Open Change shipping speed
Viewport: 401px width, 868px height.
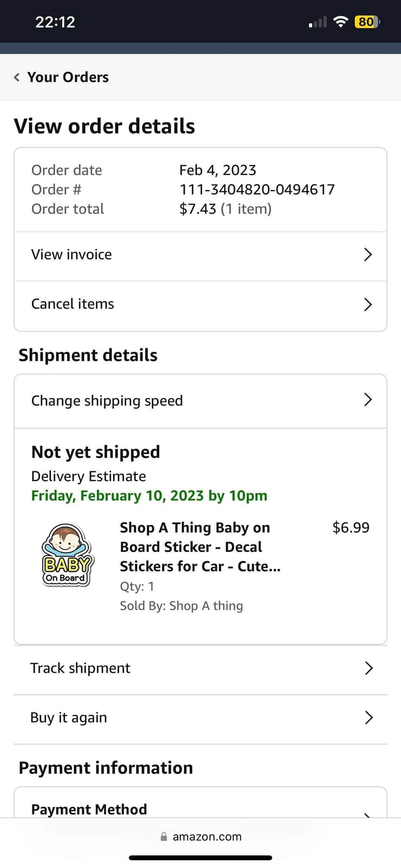pyautogui.click(x=107, y=401)
